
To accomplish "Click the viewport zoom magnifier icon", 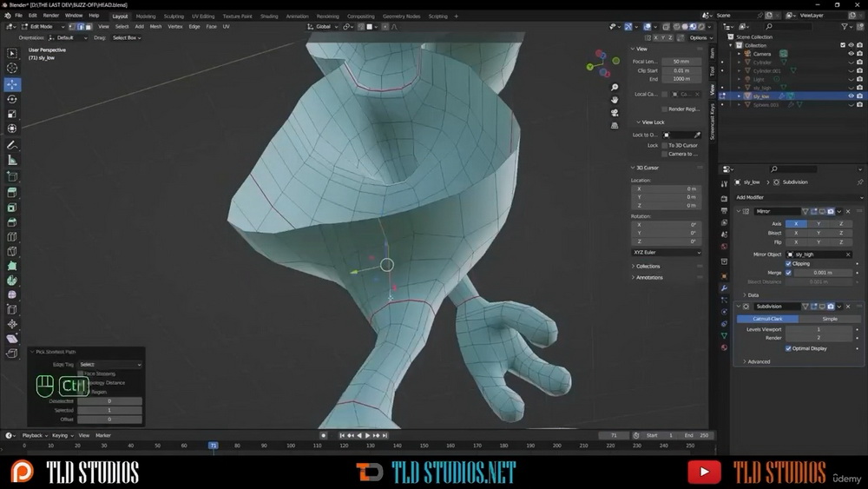I will click(615, 88).
